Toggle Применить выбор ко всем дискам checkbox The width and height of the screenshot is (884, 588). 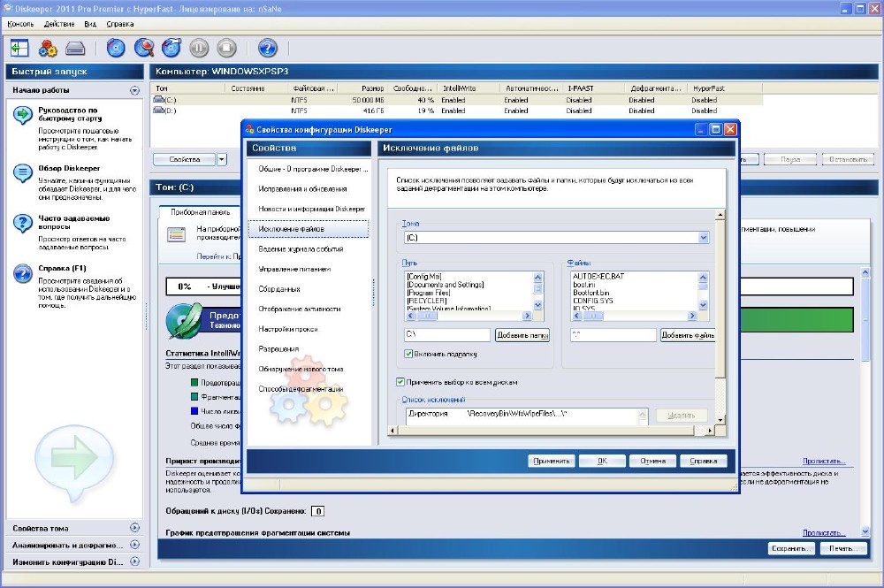point(400,382)
